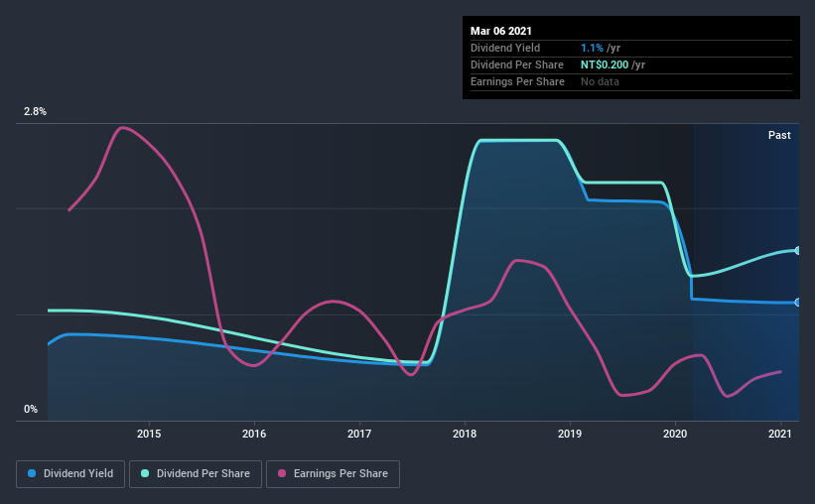Viewport: 815px width, 504px height.
Task: Click the 0% y-axis label
Action: (31, 409)
